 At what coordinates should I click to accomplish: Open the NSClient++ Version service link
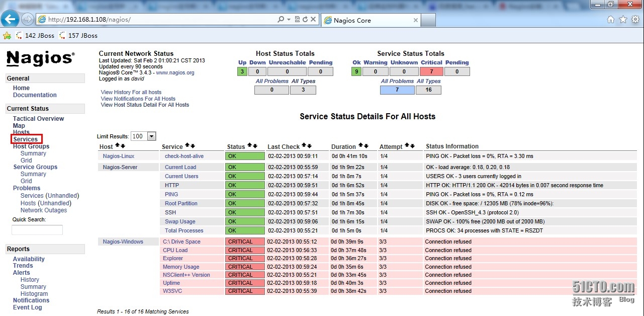187,275
